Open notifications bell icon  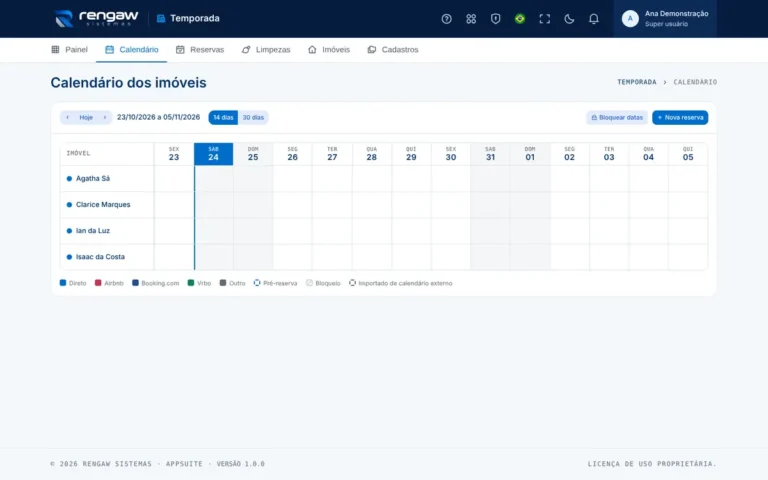click(593, 19)
